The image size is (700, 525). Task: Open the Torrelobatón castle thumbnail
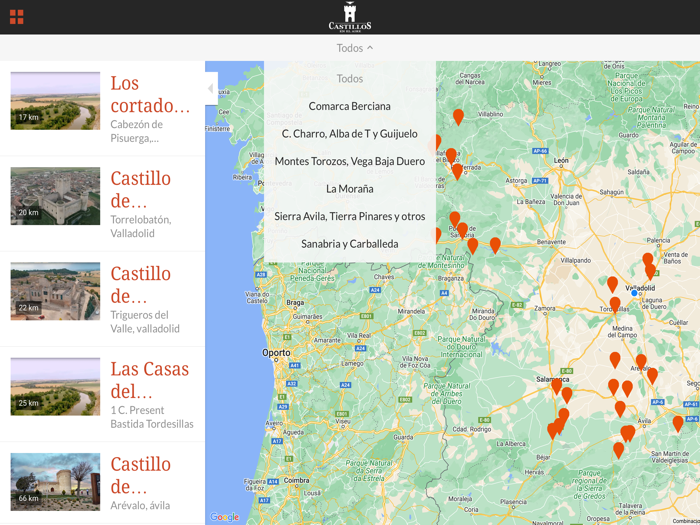pos(55,196)
